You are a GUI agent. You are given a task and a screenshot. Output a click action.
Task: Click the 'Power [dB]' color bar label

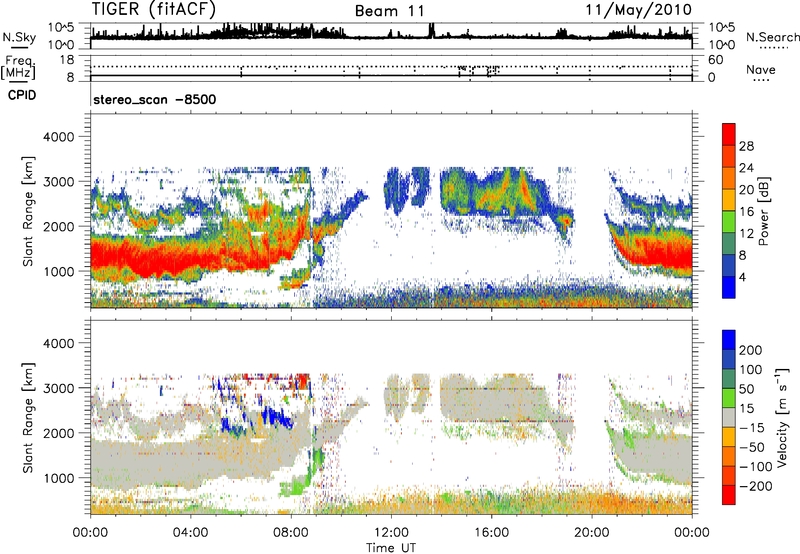763,211
